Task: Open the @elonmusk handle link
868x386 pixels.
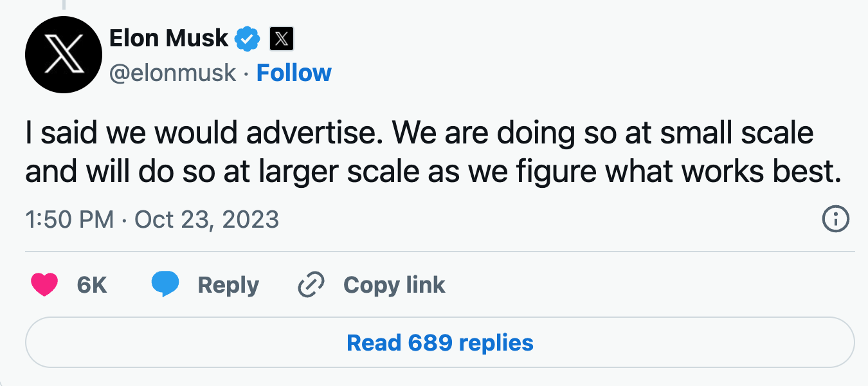Action: [x=172, y=73]
